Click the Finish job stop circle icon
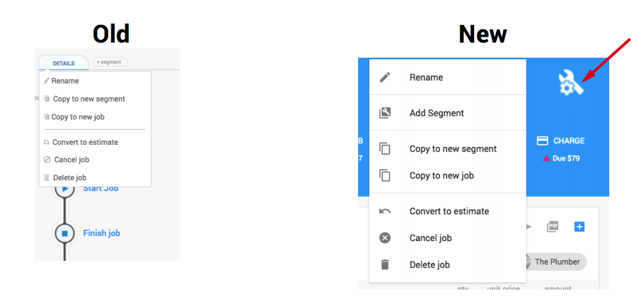Viewport: 644px width, 308px height. [64, 233]
